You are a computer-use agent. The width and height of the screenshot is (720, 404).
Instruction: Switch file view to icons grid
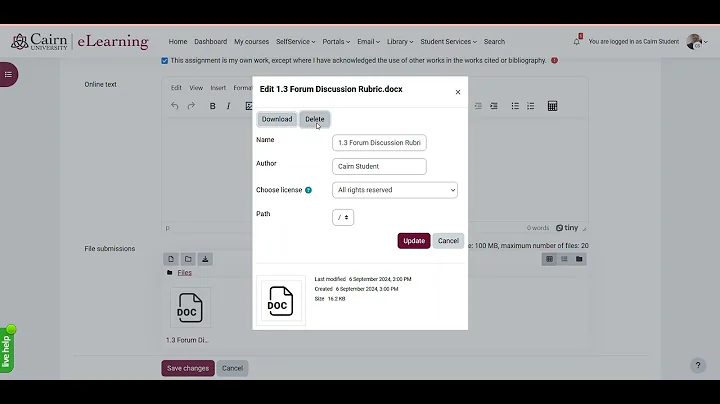click(x=549, y=259)
